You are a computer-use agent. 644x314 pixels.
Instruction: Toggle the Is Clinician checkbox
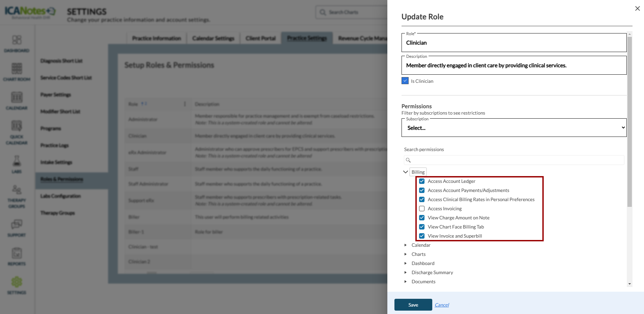(405, 81)
